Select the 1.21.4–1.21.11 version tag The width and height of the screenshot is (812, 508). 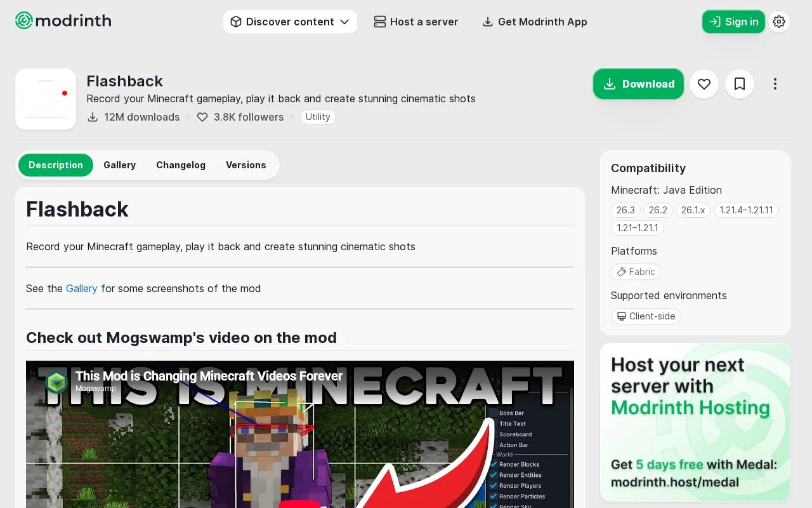(x=746, y=210)
